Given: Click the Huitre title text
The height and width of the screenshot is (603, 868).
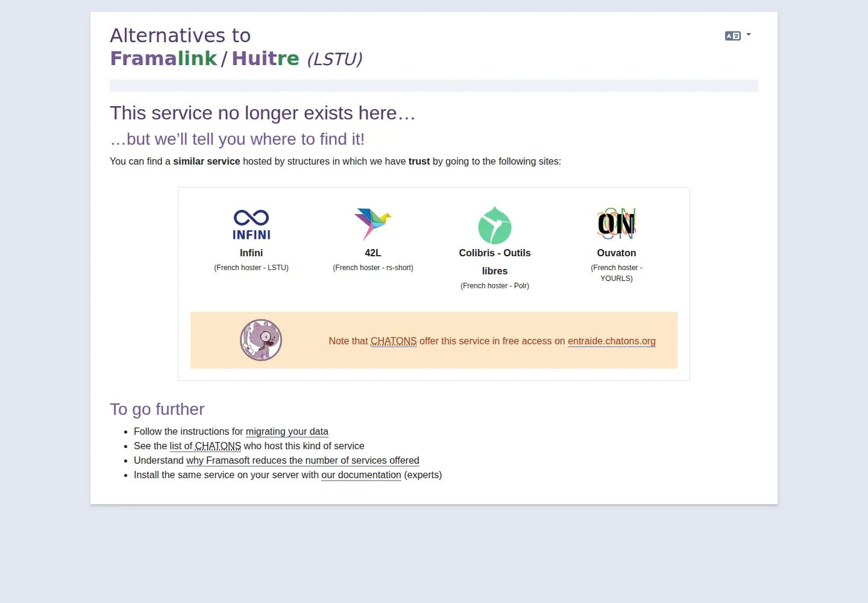Looking at the screenshot, I should tap(265, 58).
